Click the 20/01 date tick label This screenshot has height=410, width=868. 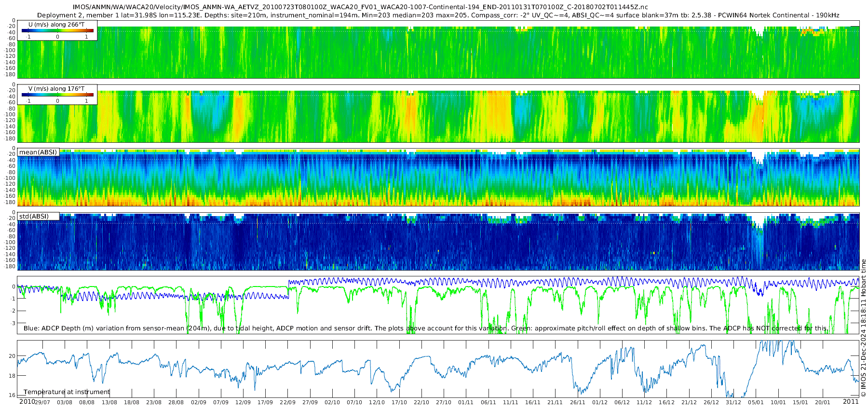[823, 403]
